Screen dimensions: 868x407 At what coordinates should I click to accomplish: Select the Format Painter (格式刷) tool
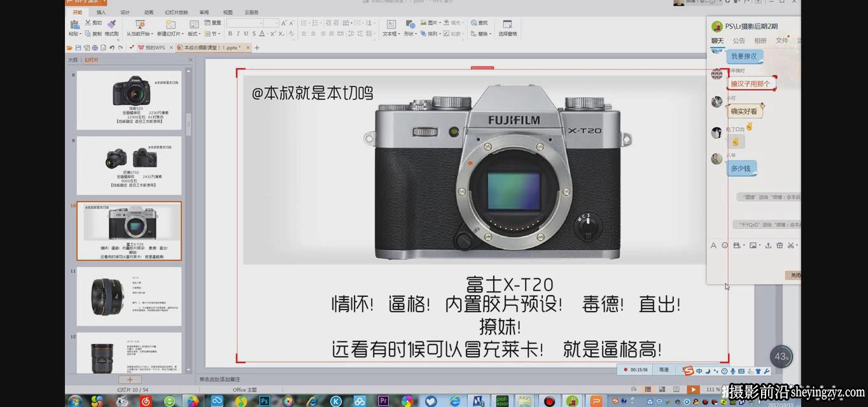pyautogui.click(x=111, y=28)
